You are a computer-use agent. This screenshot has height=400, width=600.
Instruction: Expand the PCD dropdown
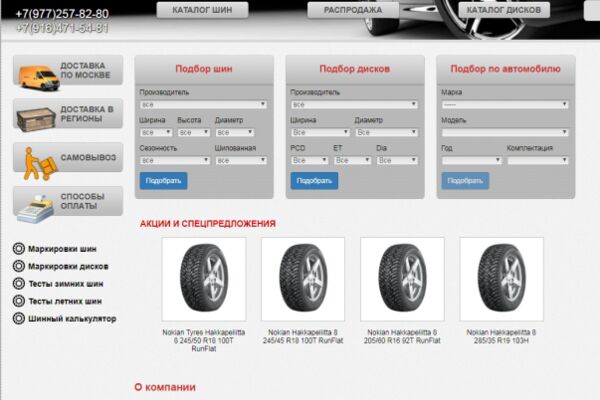point(310,160)
